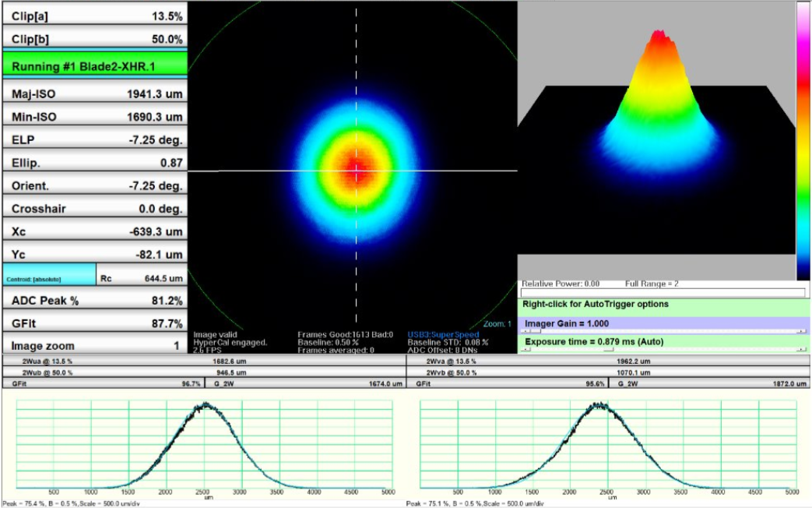
Task: Click the G_2W 1872.0 um readout
Action: coord(709,383)
